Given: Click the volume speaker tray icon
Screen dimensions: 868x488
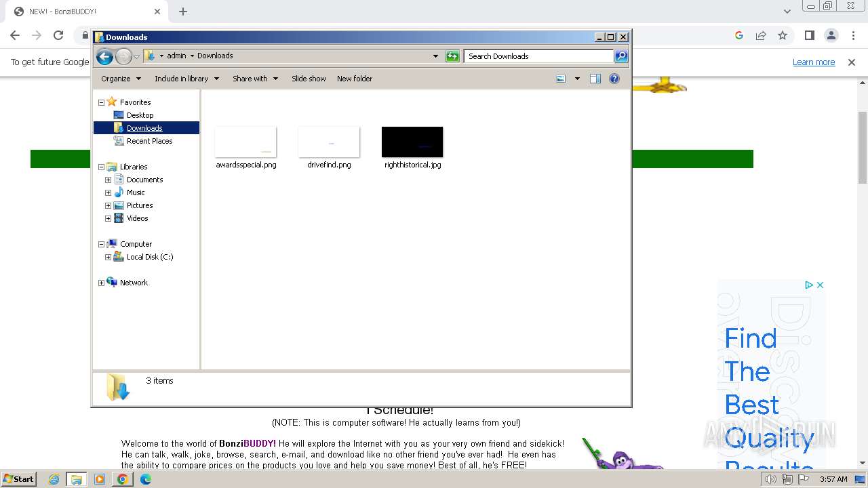Looking at the screenshot, I should tap(771, 479).
